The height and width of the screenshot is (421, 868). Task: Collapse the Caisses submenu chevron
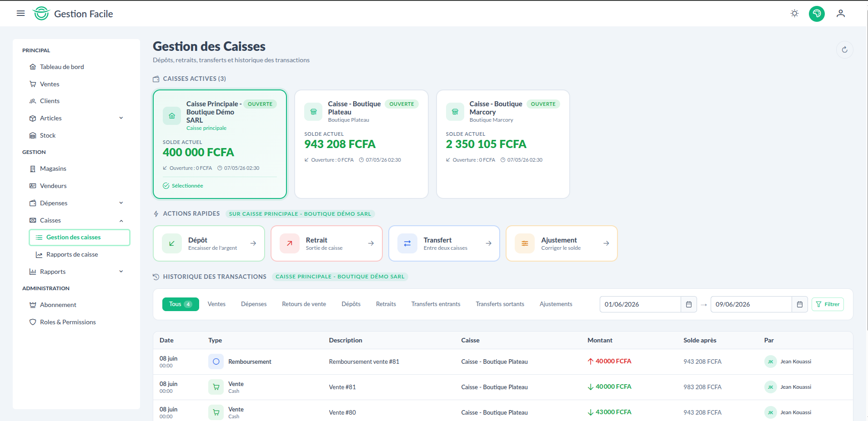coord(121,221)
